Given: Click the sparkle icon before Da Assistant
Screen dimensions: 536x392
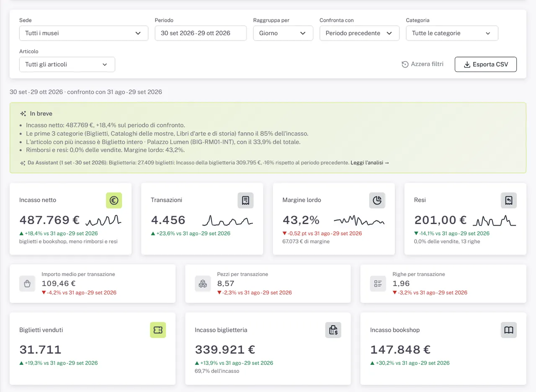Looking at the screenshot, I should point(22,162).
